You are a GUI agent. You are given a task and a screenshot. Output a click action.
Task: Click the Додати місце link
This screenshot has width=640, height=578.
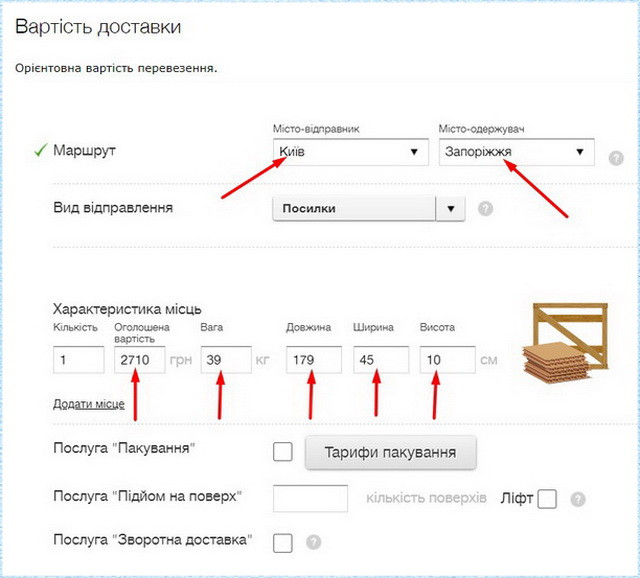pyautogui.click(x=89, y=404)
